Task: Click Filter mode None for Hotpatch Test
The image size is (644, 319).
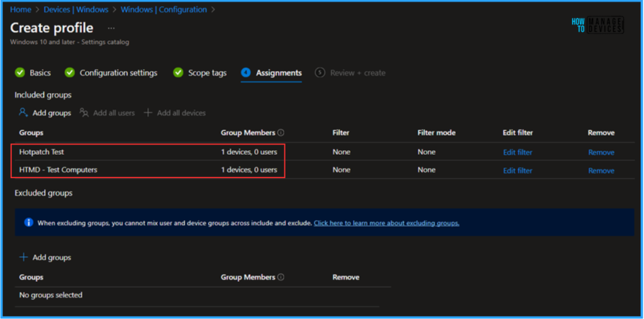Action: tap(426, 152)
